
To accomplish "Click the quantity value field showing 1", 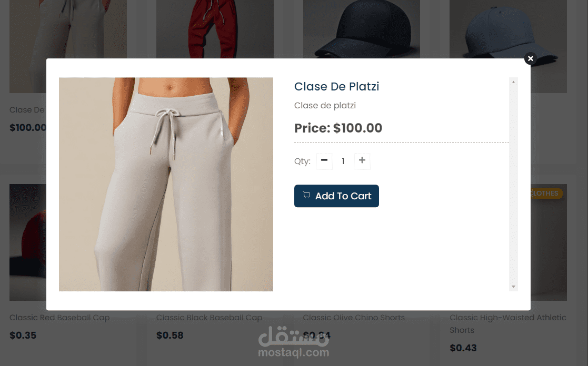I will click(x=343, y=161).
